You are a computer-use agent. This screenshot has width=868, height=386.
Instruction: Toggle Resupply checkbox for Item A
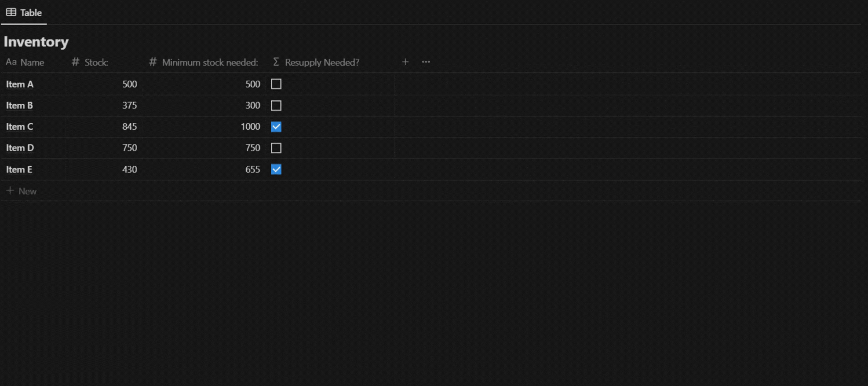[x=276, y=84]
